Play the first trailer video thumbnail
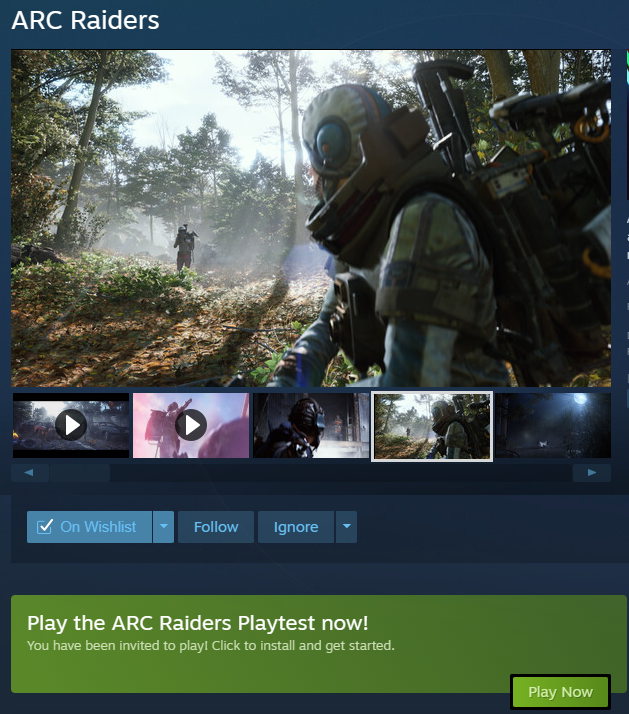Viewport: 629px width, 714px height. click(x=71, y=425)
